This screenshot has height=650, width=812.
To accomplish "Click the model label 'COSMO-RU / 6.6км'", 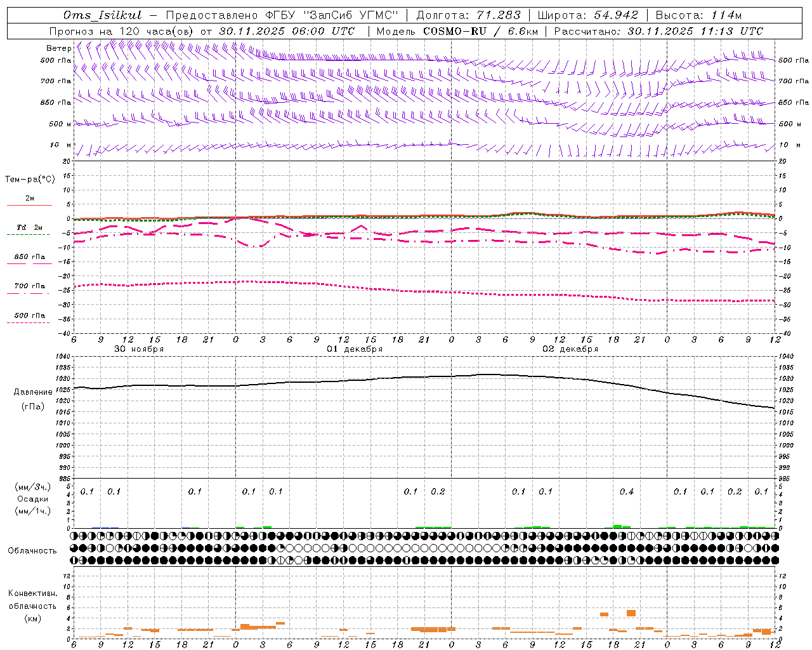I will [481, 31].
